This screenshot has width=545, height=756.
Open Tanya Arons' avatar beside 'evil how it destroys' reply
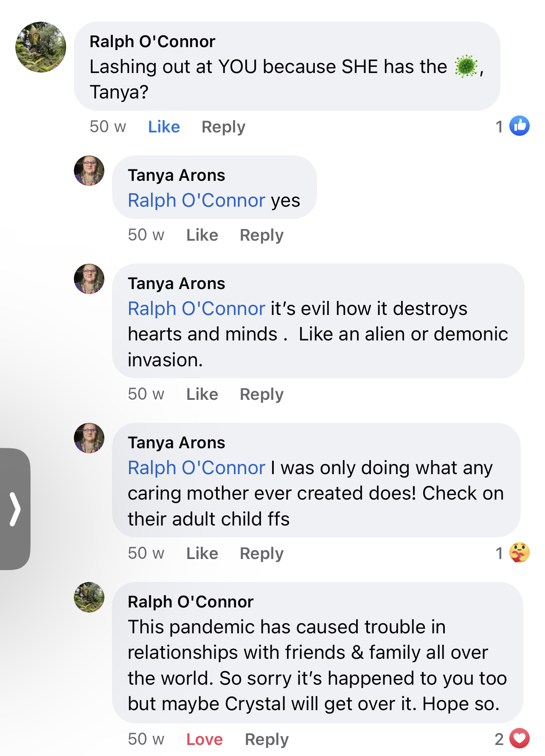tap(89, 279)
